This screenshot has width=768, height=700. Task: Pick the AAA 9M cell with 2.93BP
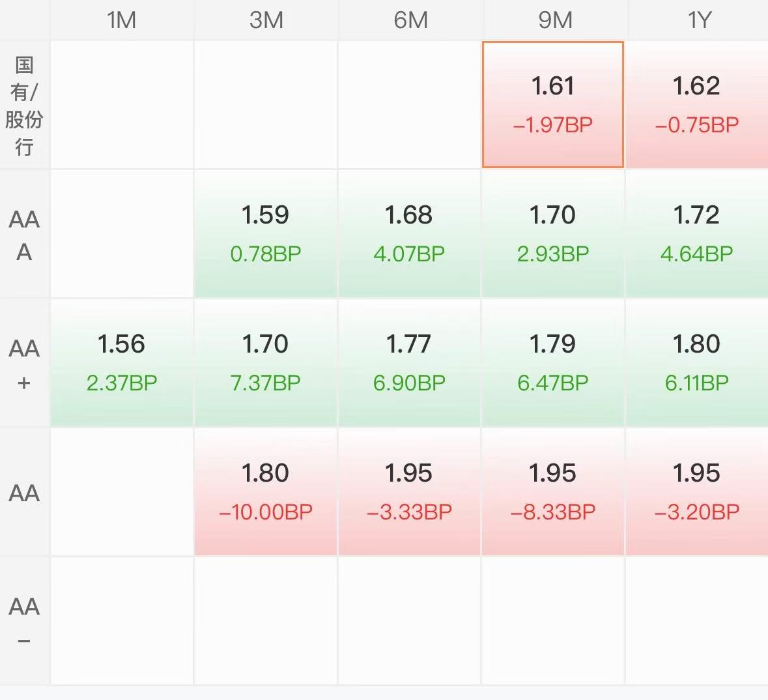(x=553, y=234)
